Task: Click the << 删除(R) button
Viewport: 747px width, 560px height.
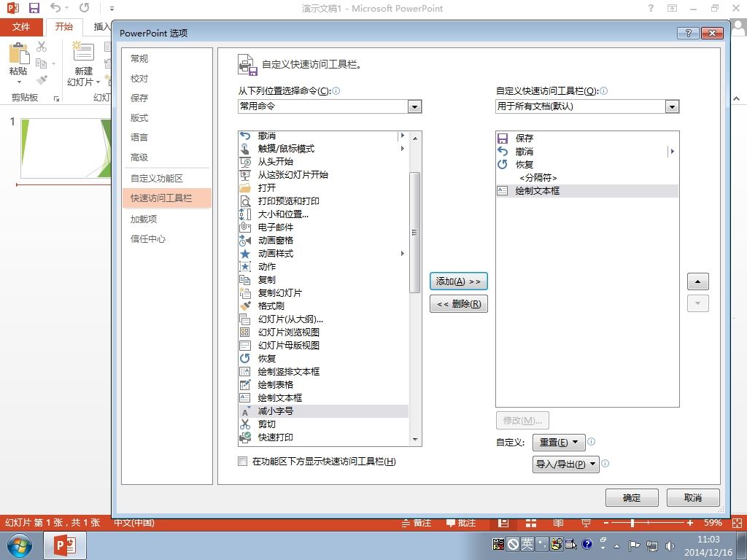Action: coord(458,304)
